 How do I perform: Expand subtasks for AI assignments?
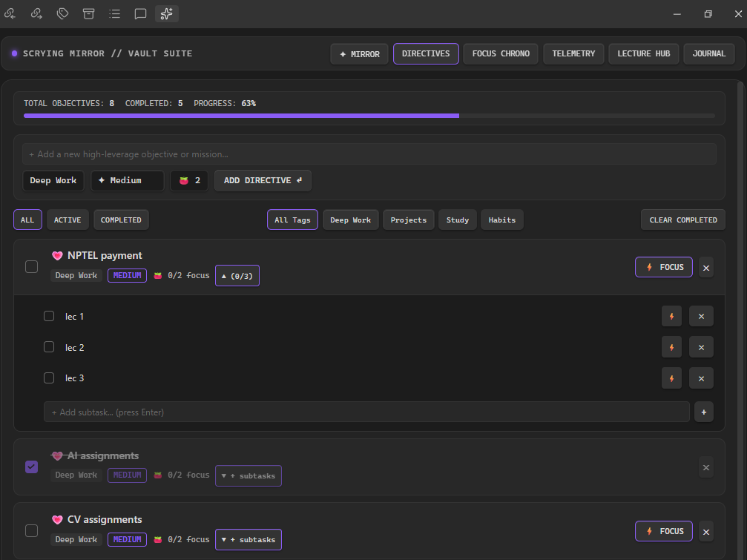point(249,475)
